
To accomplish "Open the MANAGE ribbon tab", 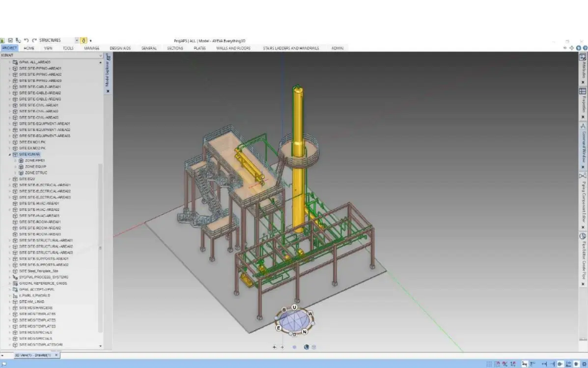I will pos(91,48).
